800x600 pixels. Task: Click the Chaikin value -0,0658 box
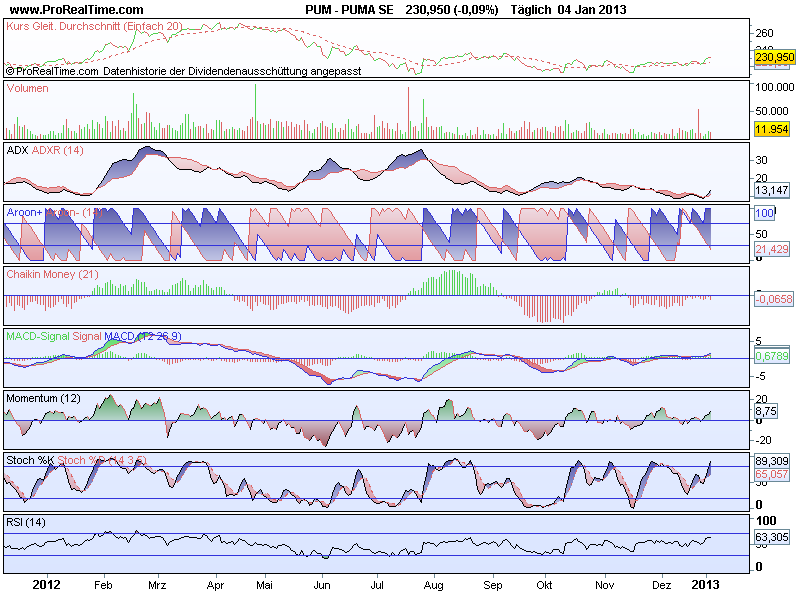773,299
